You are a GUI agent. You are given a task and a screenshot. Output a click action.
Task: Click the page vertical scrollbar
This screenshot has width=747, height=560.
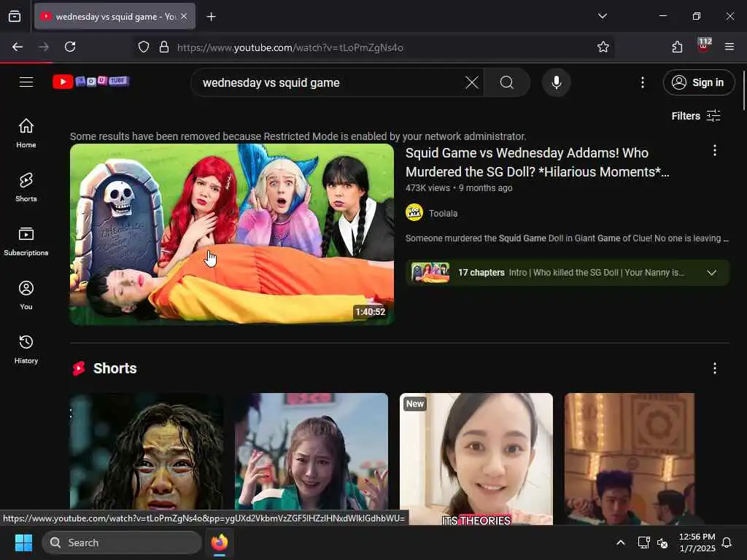[743, 90]
